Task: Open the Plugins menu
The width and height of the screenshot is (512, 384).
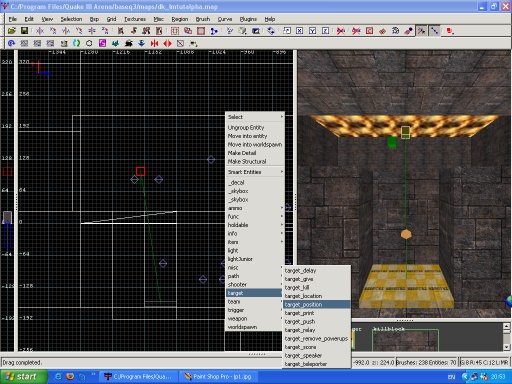Action: pos(248,19)
